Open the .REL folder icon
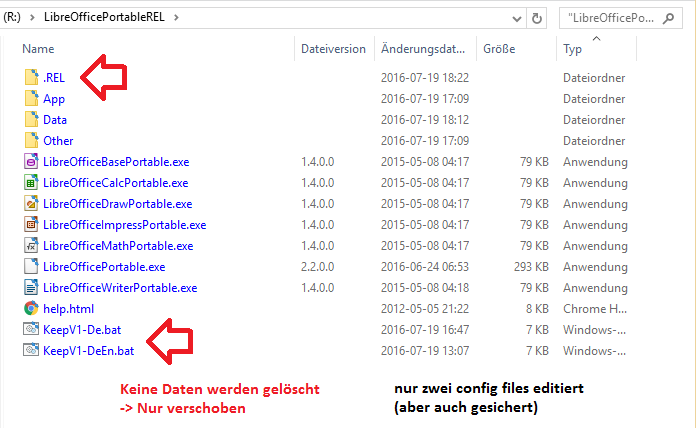 coord(32,77)
